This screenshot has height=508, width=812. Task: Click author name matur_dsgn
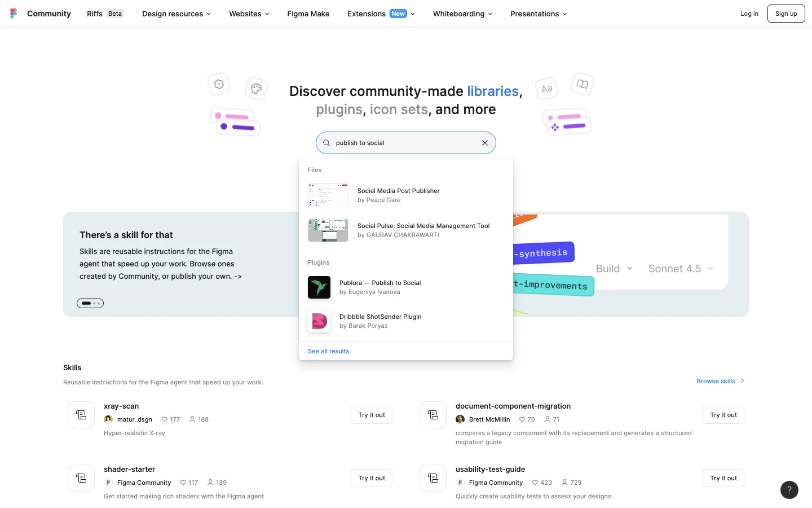135,419
